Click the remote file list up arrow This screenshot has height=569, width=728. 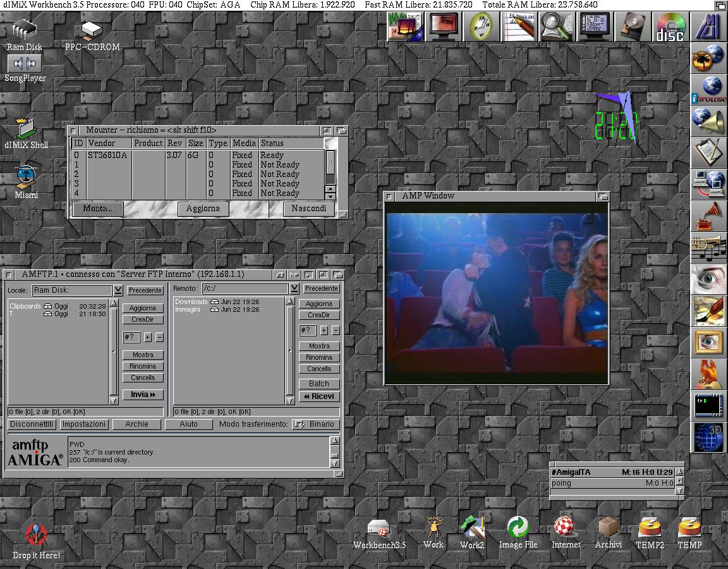pyautogui.click(x=290, y=301)
